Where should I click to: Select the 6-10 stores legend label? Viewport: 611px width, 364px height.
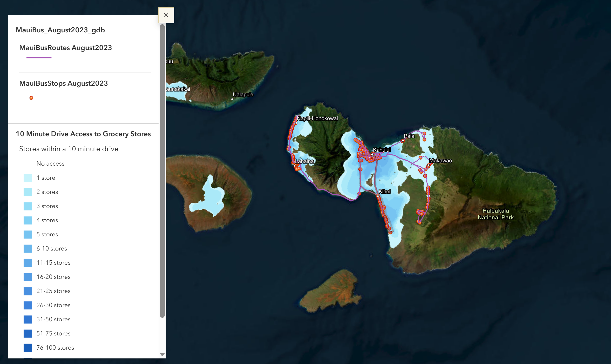click(x=52, y=248)
